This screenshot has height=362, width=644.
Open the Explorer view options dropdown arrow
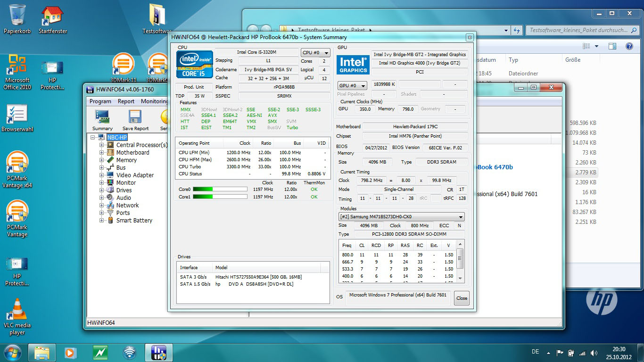click(x=596, y=46)
